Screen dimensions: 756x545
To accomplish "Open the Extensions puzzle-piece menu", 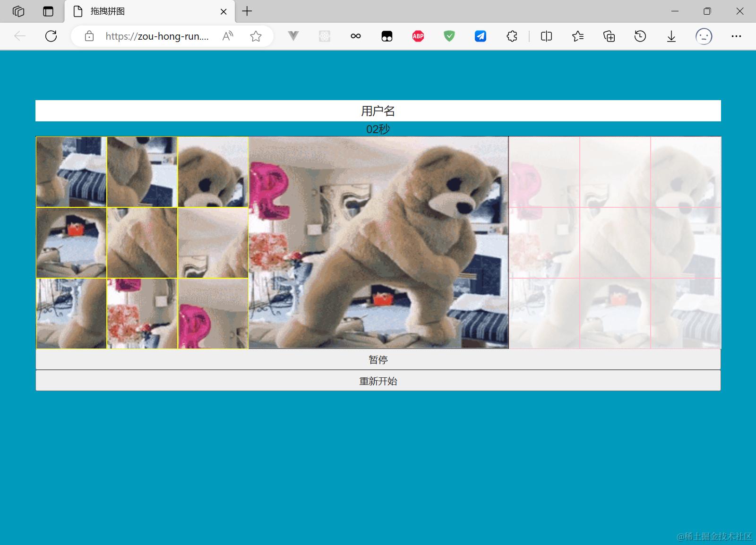I will (x=512, y=36).
